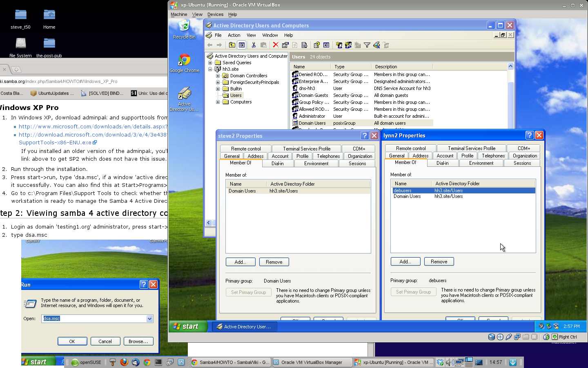This screenshot has width=588, height=368.
Task: Click the Up One Level toolbar icon
Action: coord(232,45)
